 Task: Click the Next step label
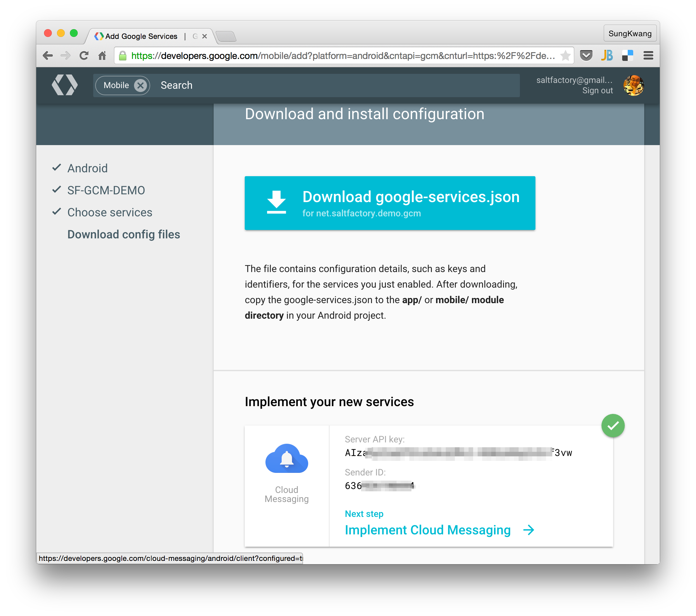[x=364, y=514]
